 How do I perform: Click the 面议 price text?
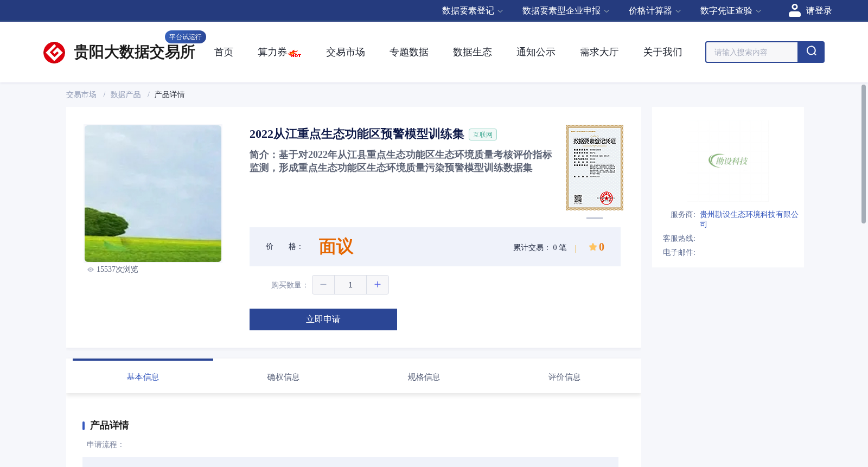[x=336, y=247]
